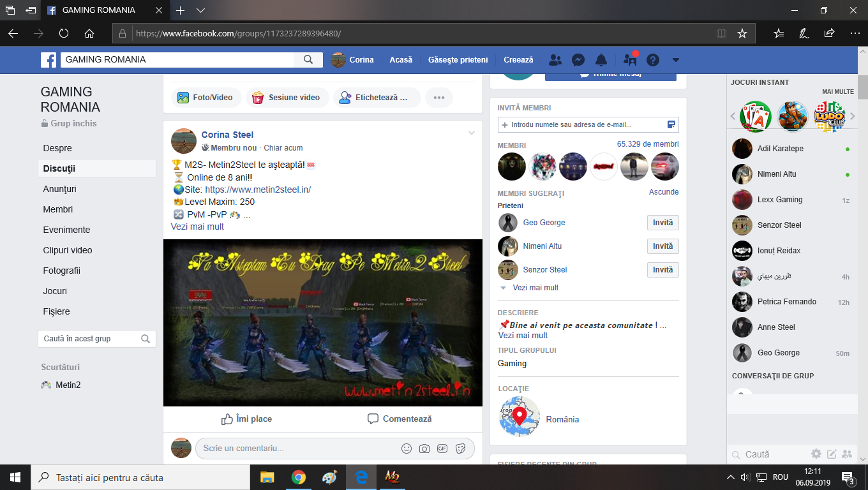Like the post with Îmi place
Image resolution: width=868 pixels, height=490 pixels.
[x=246, y=419]
